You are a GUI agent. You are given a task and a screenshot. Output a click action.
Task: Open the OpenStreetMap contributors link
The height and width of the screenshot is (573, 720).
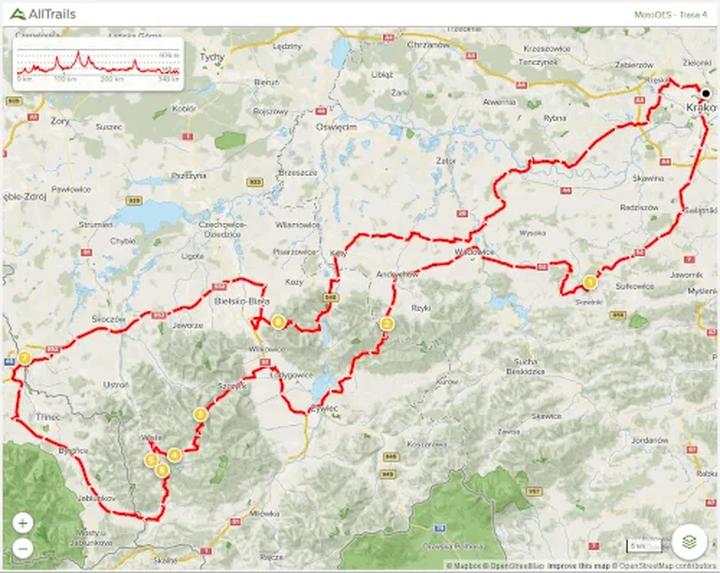point(666,566)
